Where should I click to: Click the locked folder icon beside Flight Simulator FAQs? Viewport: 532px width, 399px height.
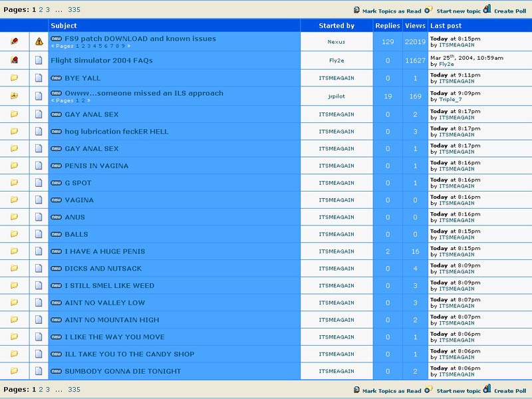tap(14, 61)
